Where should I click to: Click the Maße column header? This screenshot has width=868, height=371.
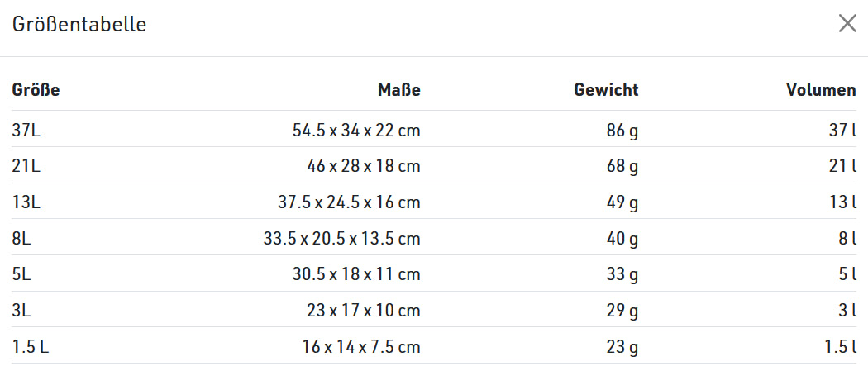(x=398, y=90)
